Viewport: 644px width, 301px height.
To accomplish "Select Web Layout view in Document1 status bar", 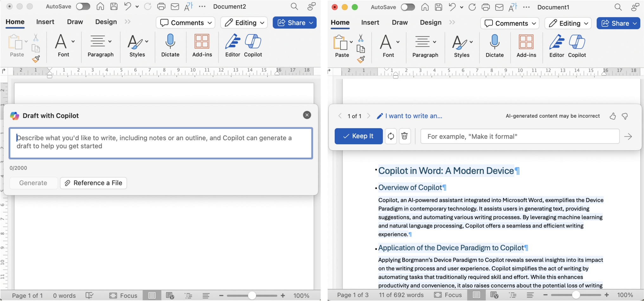I will pyautogui.click(x=494, y=295).
